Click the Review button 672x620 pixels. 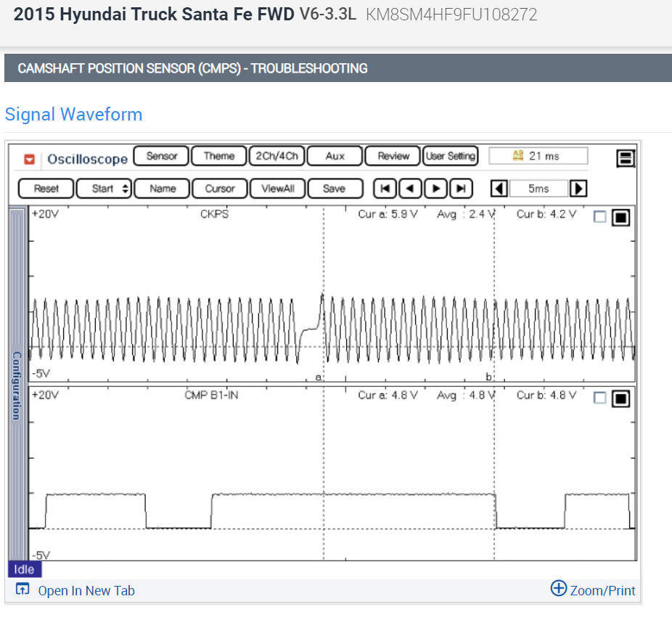[x=393, y=156]
